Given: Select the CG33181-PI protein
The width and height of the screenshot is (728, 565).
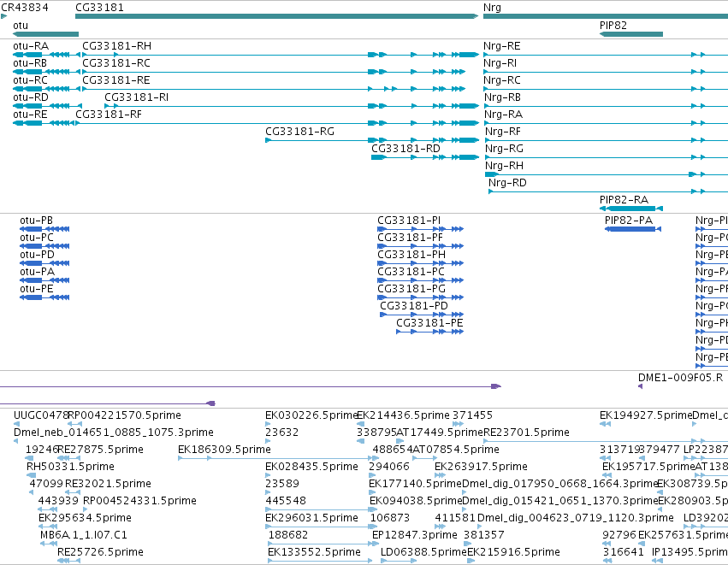Looking at the screenshot, I should pos(421,229).
